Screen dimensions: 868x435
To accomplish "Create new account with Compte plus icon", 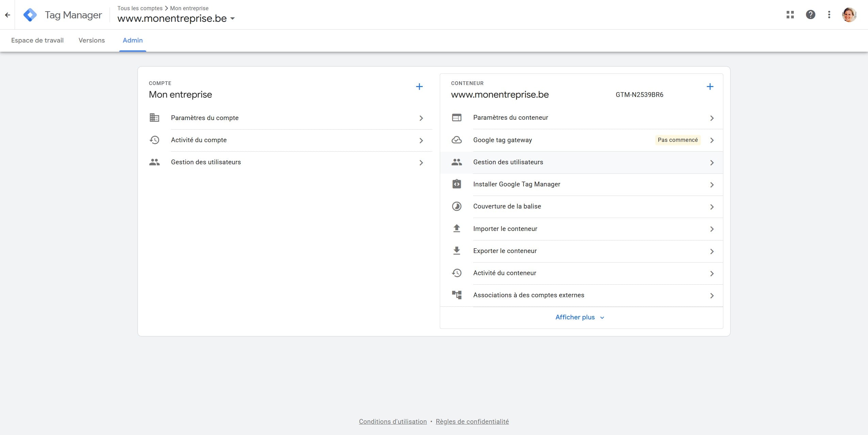I will point(419,87).
